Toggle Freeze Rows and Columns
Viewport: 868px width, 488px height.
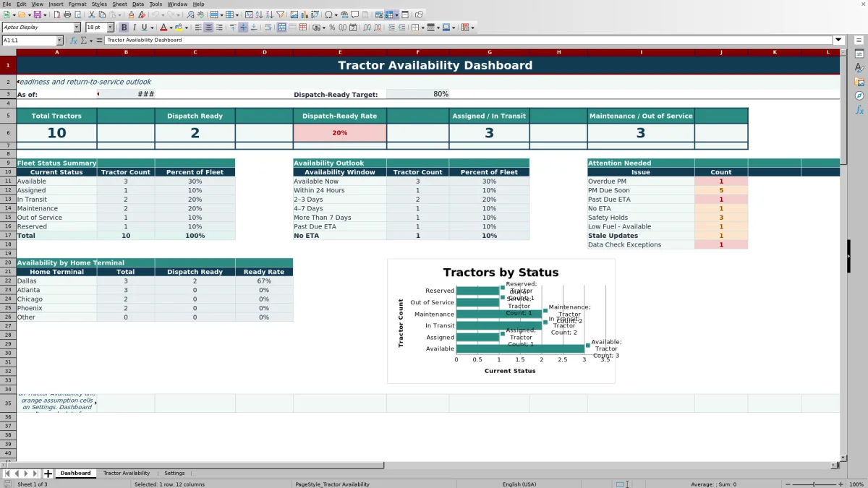pos(388,14)
